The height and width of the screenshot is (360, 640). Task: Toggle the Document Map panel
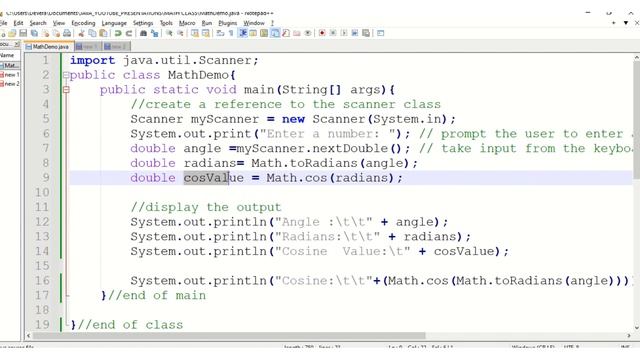tap(264, 33)
